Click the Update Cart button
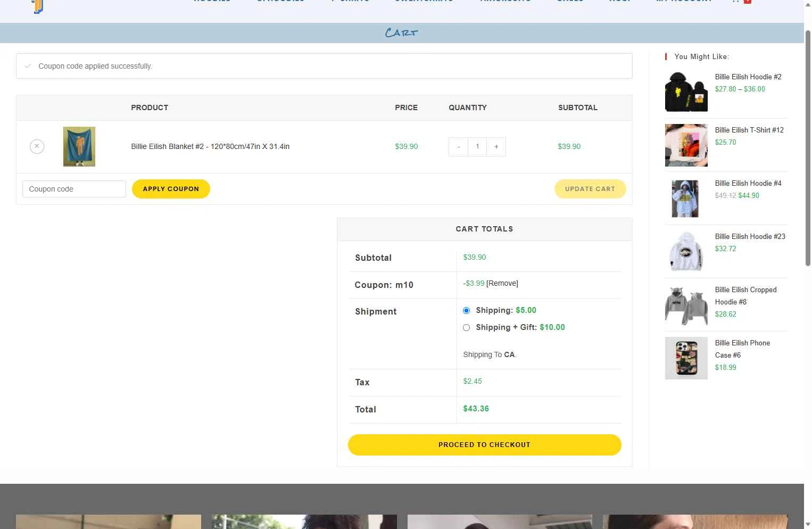Viewport: 812px width, 529px height. (x=590, y=189)
